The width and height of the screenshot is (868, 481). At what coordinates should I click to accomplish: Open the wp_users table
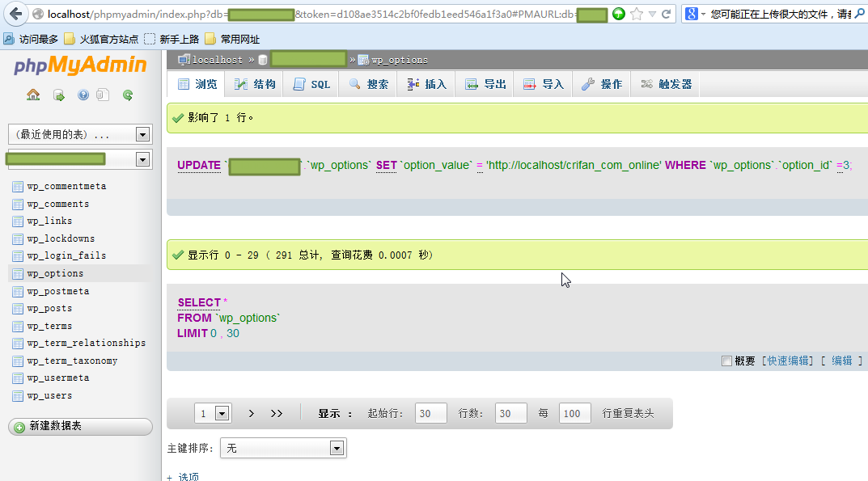click(50, 396)
